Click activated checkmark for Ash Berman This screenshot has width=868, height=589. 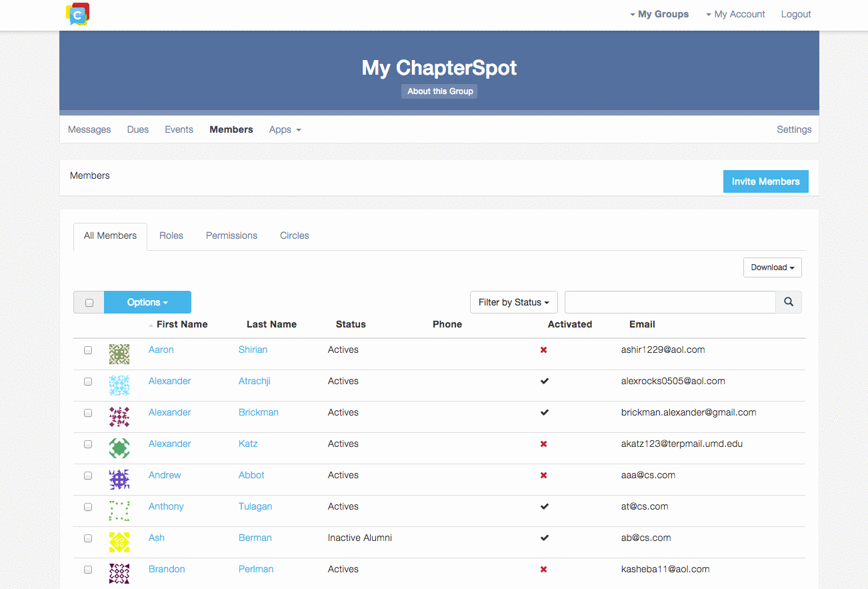coord(545,538)
